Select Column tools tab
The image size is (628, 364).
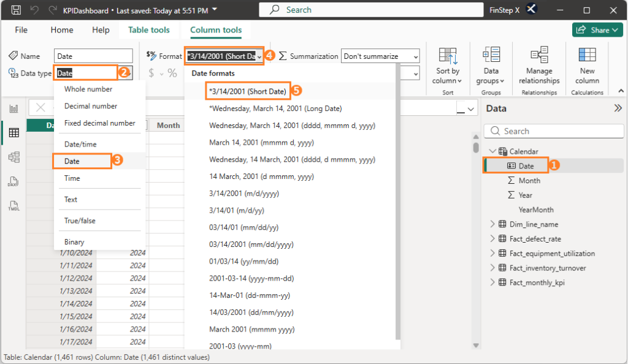click(x=216, y=30)
